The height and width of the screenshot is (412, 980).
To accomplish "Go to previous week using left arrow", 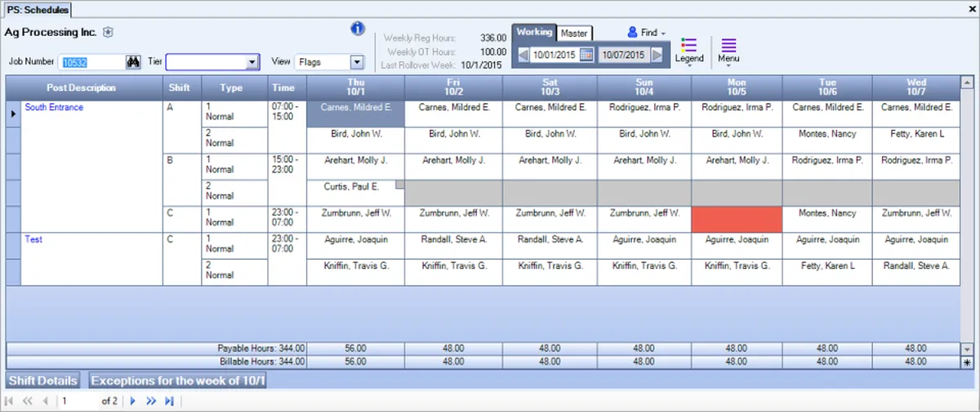I will [x=523, y=56].
